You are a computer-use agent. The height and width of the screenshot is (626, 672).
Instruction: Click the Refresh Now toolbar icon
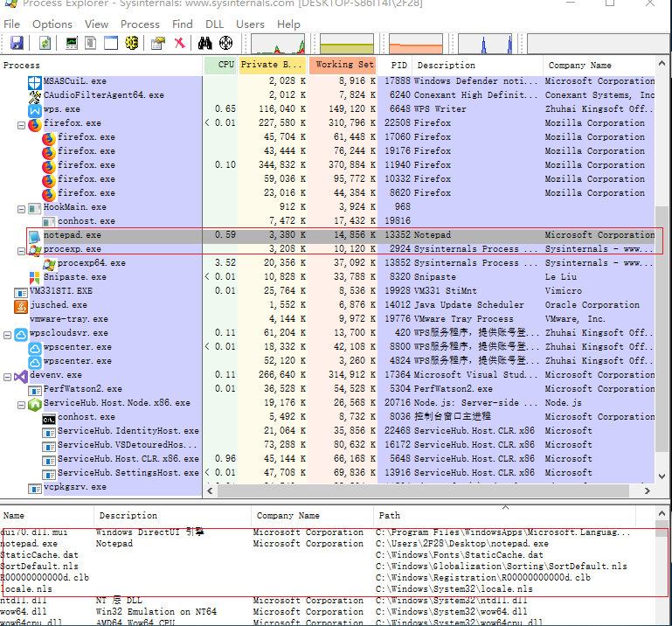tap(45, 43)
